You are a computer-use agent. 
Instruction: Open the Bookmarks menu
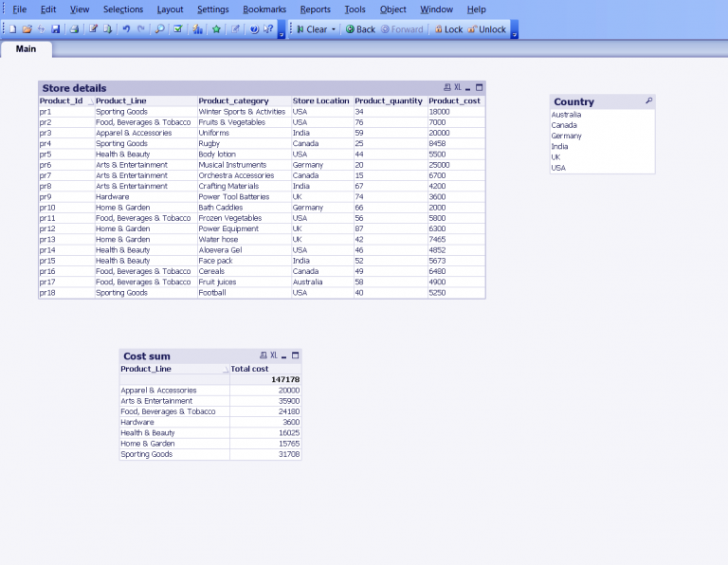264,9
